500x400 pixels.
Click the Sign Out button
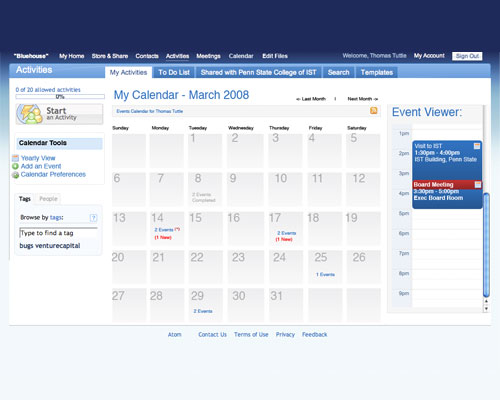point(467,56)
